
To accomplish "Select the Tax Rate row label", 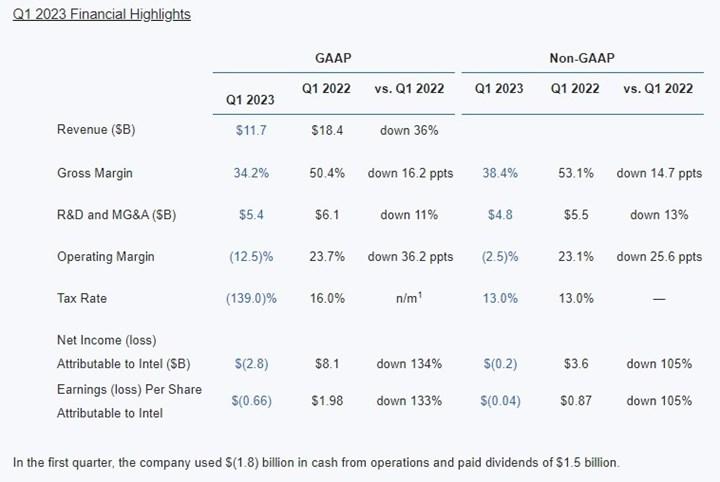I will [x=83, y=298].
